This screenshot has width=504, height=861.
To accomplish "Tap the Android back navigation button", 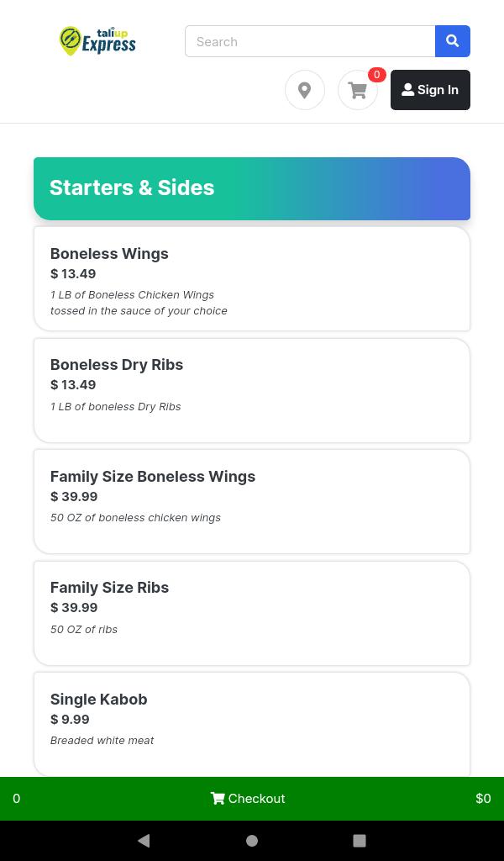I will point(144,841).
